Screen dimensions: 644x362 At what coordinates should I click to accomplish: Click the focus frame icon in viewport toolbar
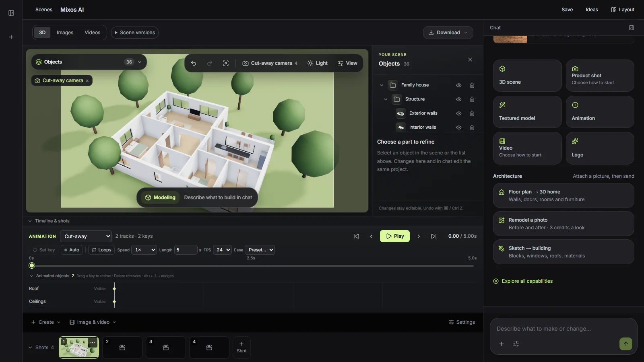pos(226,63)
